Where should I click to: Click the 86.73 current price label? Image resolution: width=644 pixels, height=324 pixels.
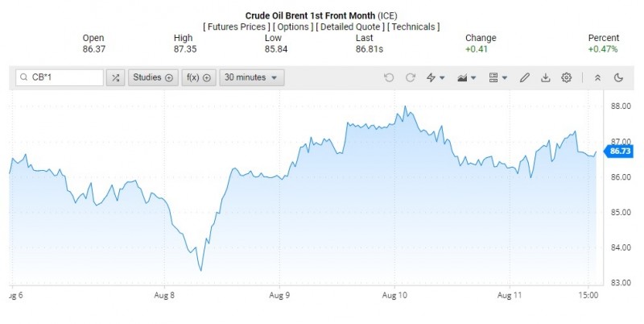click(620, 151)
